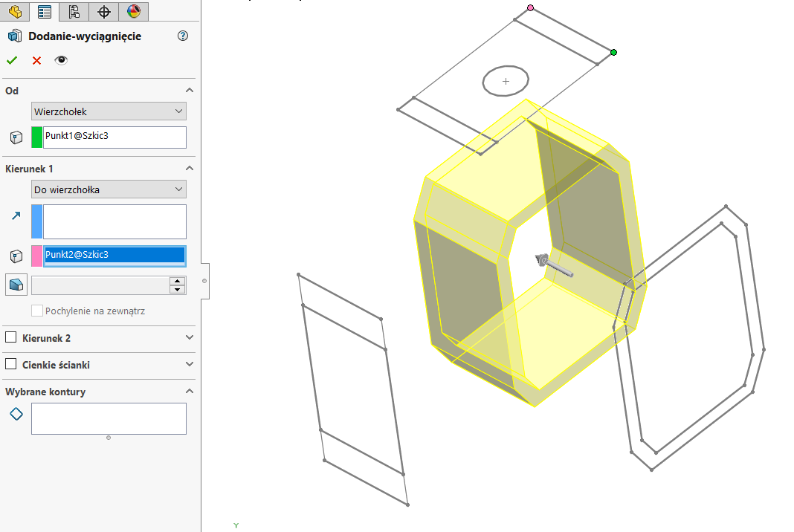Image resolution: width=794 pixels, height=532 pixels.
Task: Click the green Punkt1 selection color swatch
Action: pos(37,137)
